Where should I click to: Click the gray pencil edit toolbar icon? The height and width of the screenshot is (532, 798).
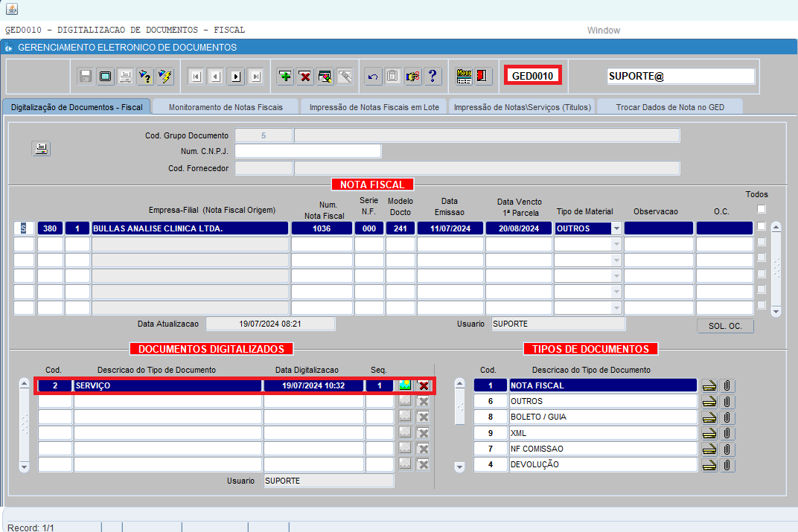click(x=345, y=77)
